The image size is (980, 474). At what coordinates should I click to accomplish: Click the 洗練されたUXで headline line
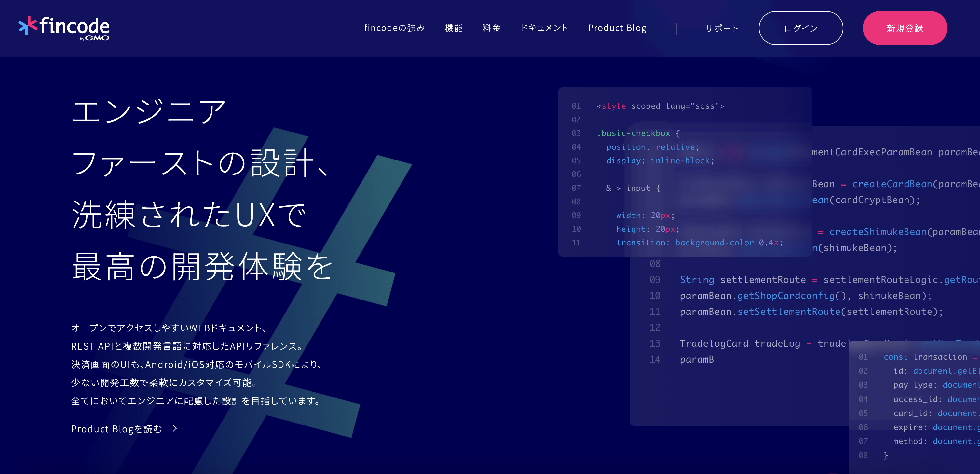(x=189, y=214)
